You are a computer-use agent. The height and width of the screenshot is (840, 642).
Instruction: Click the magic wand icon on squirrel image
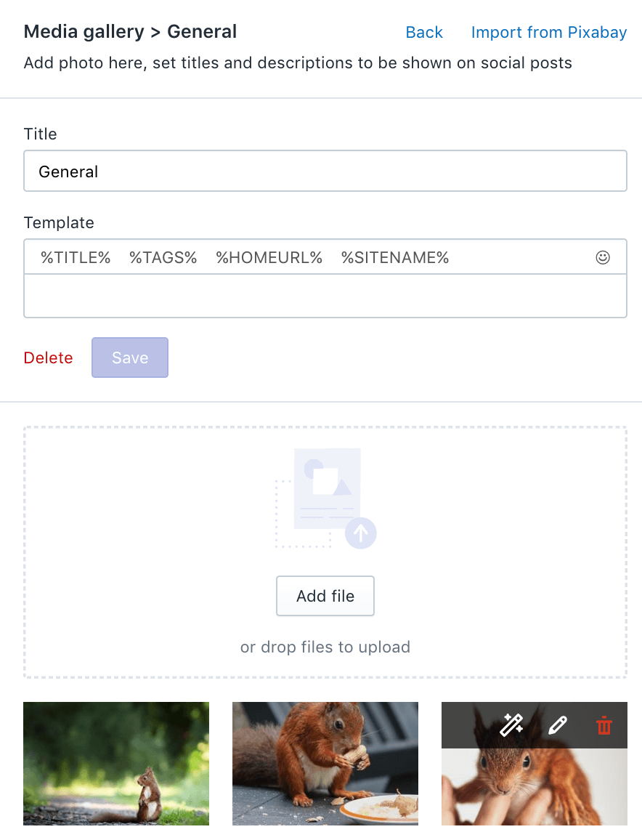coord(511,724)
